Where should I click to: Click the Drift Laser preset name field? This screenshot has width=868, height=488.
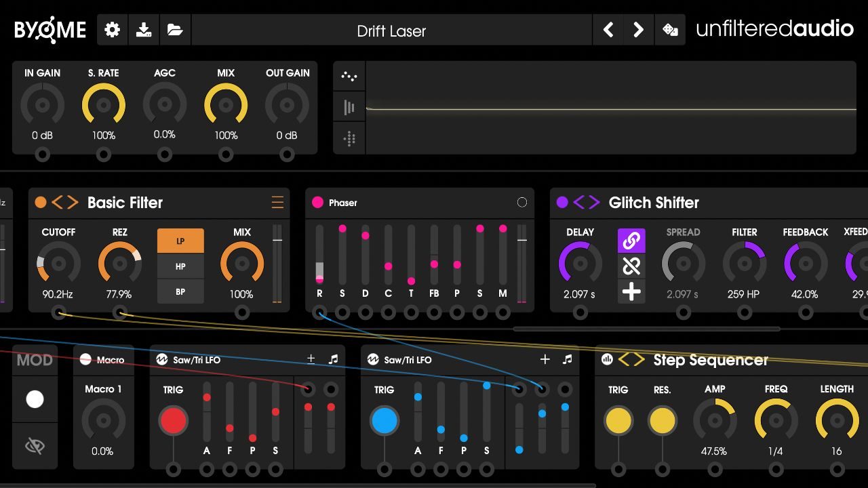tap(392, 30)
